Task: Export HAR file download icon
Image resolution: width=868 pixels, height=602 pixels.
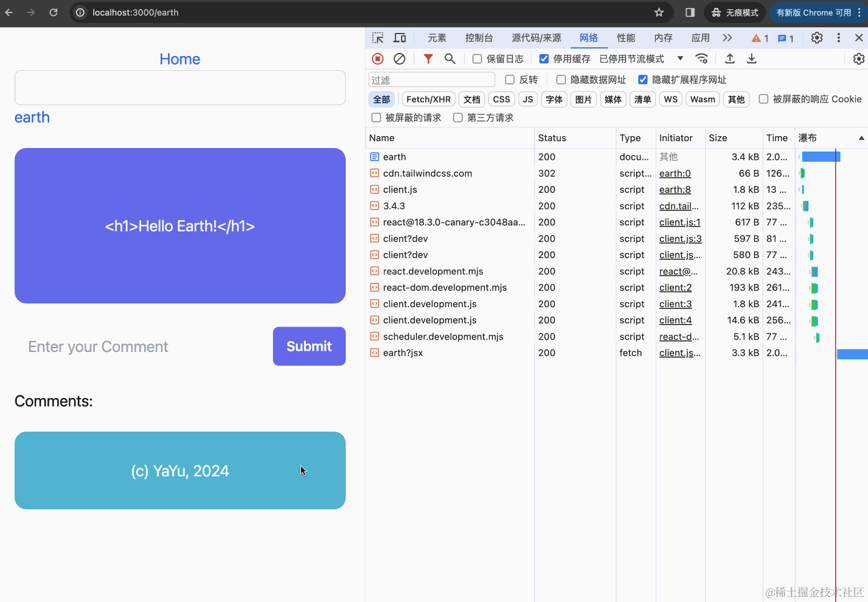Action: tap(751, 58)
